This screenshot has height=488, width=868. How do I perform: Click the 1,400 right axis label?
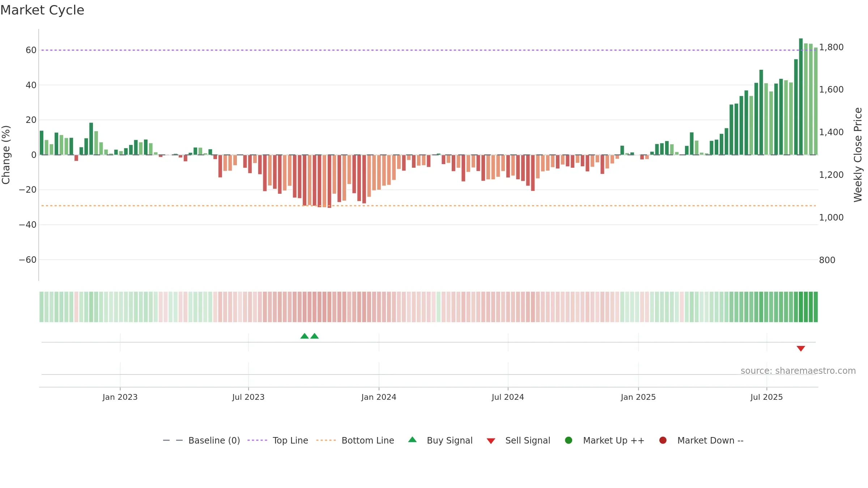[x=831, y=132]
